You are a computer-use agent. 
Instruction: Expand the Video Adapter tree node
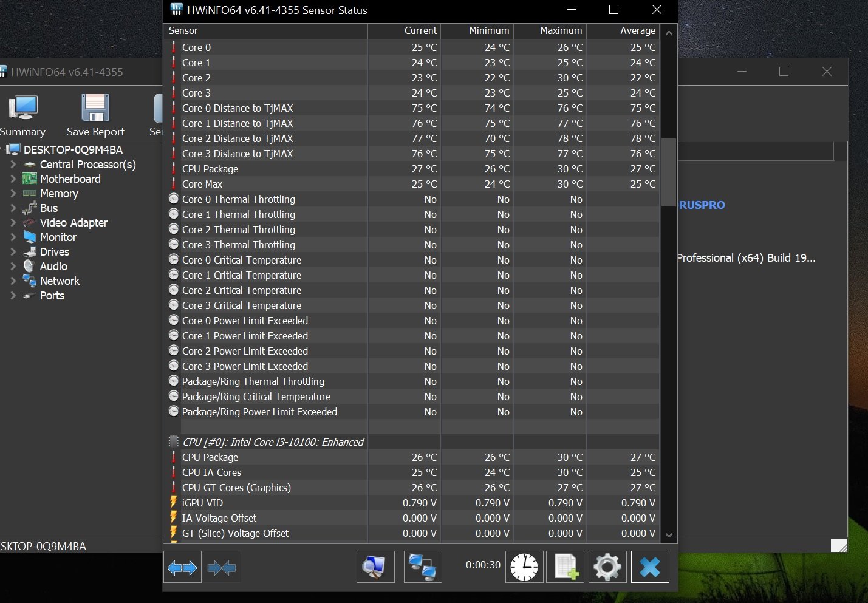point(13,223)
